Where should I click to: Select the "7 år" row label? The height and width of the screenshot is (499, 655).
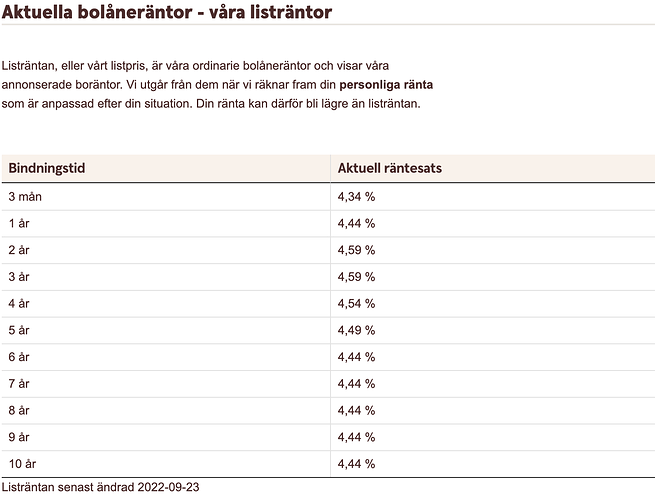pyautogui.click(x=19, y=384)
